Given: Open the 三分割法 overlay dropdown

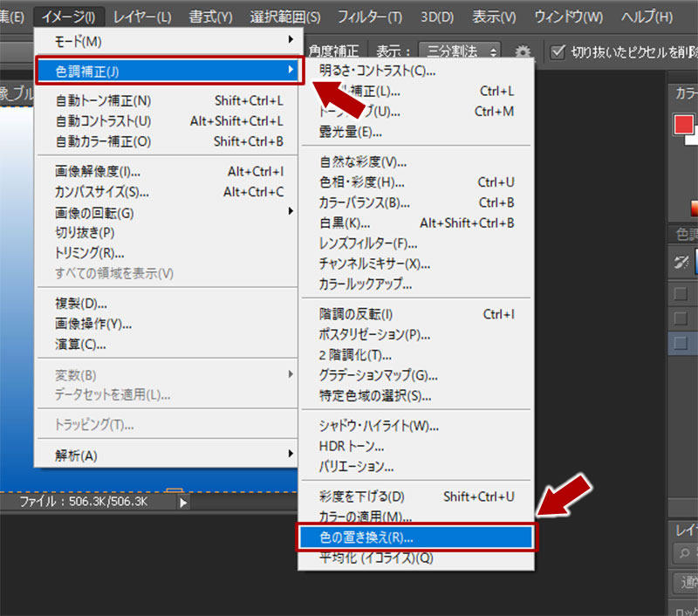Looking at the screenshot, I should pos(460,51).
